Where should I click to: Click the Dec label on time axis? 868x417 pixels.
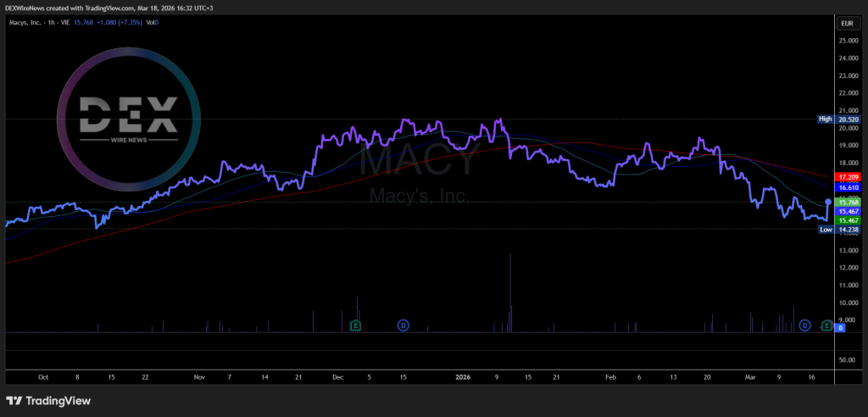(x=338, y=377)
